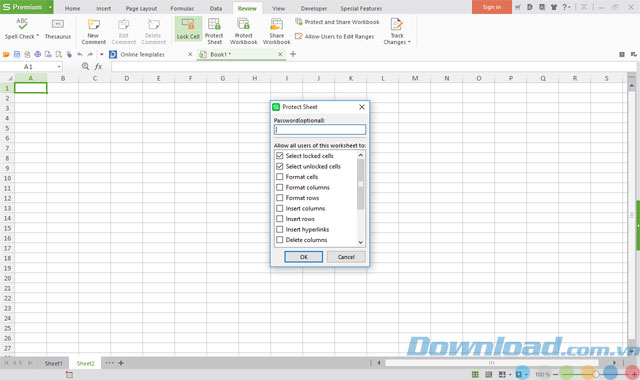Screen dimensions: 640x380
Task: Check the Insert columns option
Action: (280, 208)
